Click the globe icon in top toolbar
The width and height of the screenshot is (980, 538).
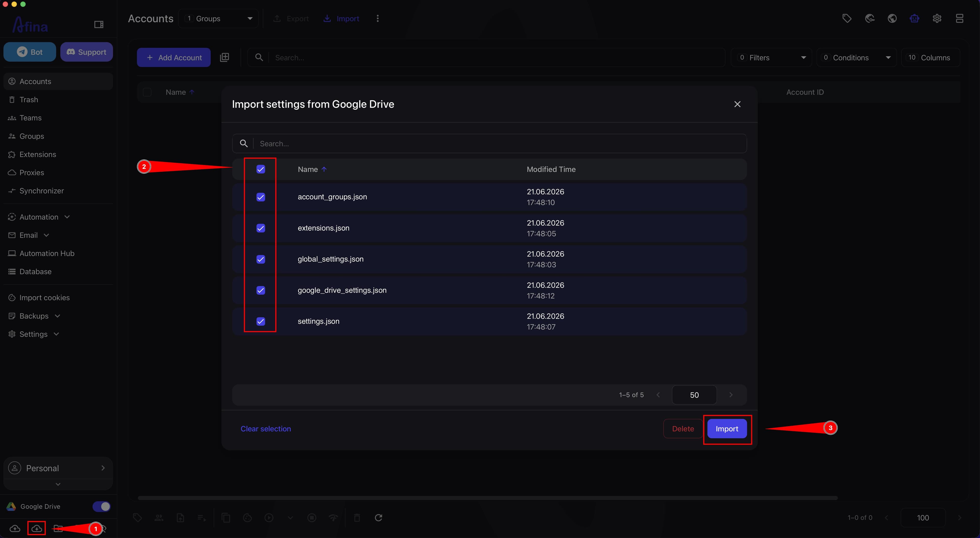[x=892, y=18]
